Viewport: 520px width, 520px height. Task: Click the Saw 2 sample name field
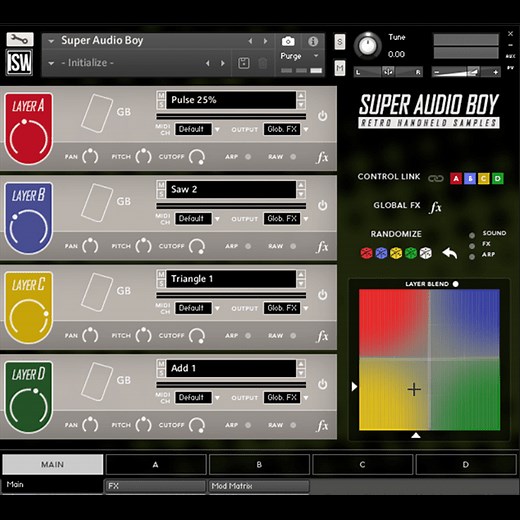[x=231, y=189]
